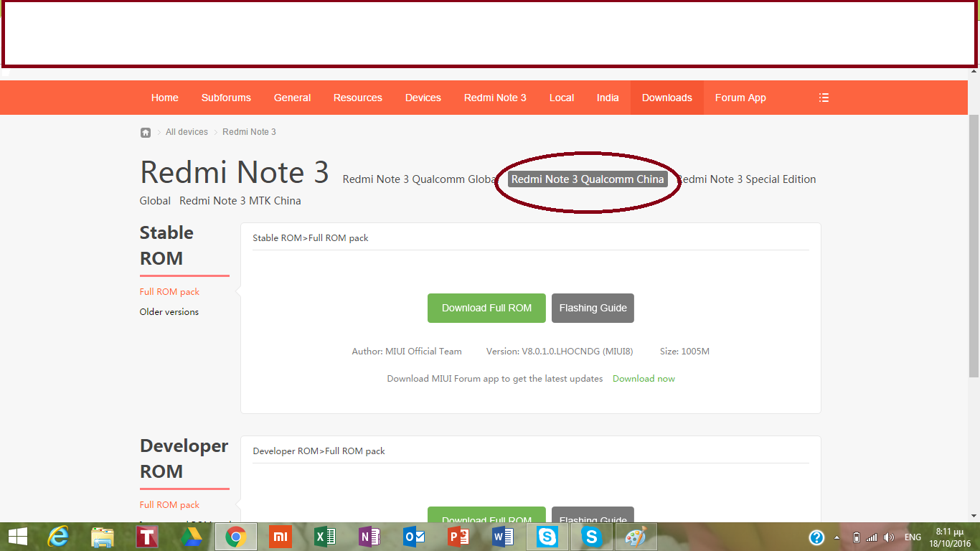Image resolution: width=980 pixels, height=551 pixels.
Task: Click the blue help icon in system tray
Action: [x=816, y=537]
